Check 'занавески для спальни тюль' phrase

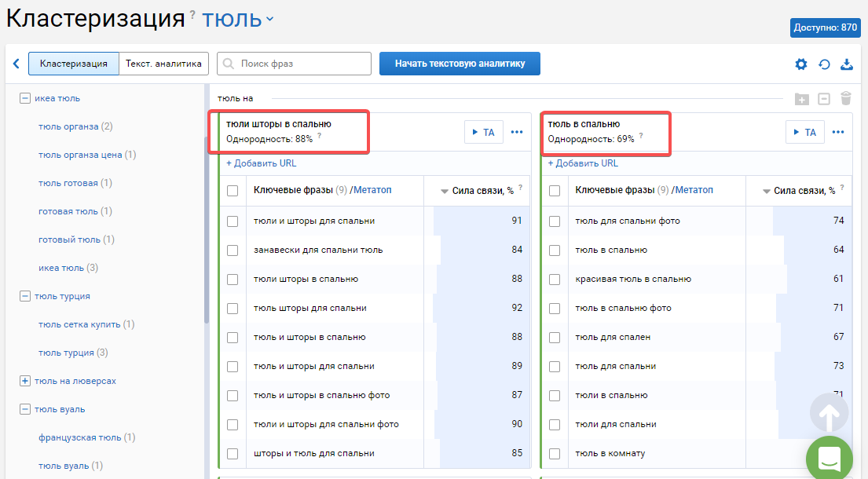coord(233,250)
